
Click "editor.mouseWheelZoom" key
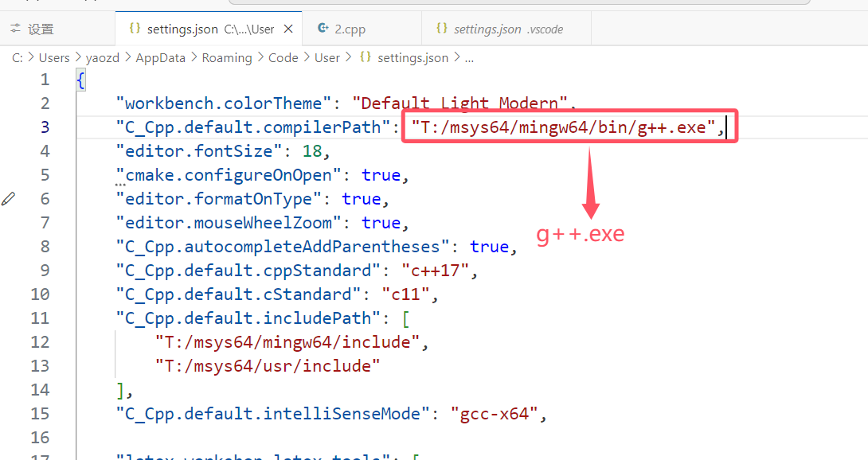coord(228,223)
